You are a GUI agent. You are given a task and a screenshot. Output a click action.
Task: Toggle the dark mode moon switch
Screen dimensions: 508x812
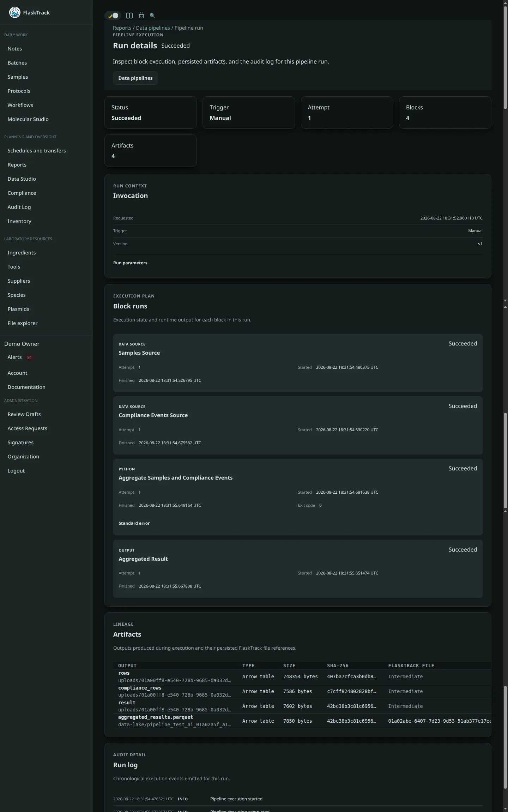tap(113, 16)
